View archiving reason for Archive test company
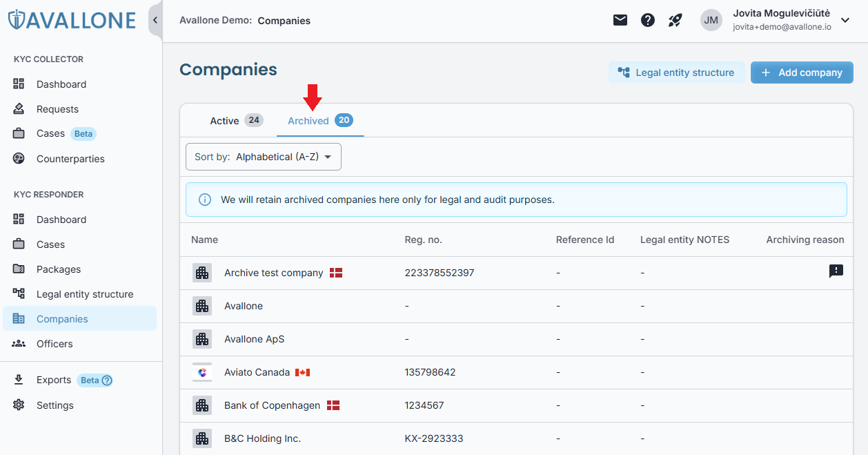Viewport: 868px width, 455px height. click(836, 271)
